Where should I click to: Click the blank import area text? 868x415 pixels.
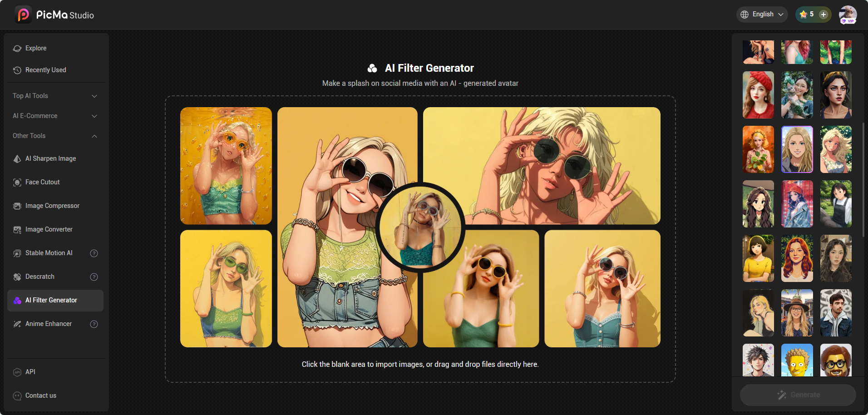(x=420, y=364)
